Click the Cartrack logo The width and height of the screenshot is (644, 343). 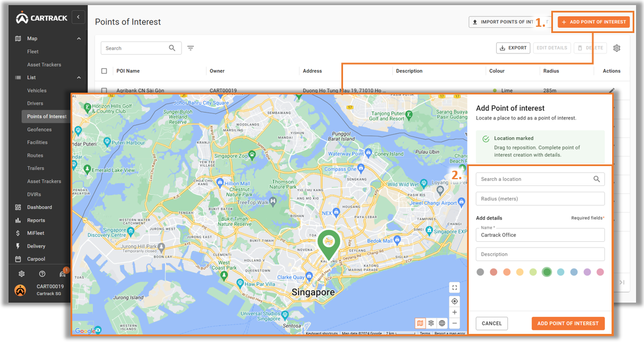pos(42,18)
